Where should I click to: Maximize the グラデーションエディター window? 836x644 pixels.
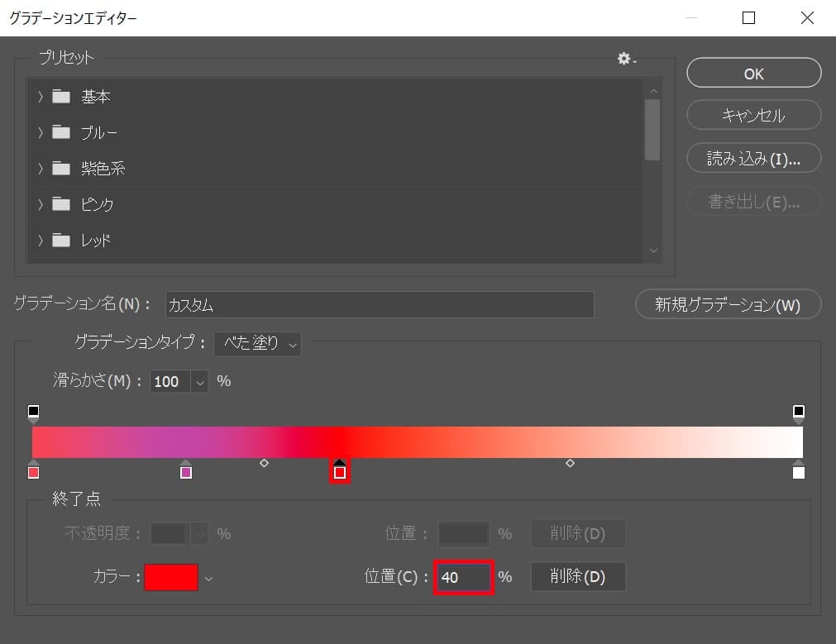coord(748,18)
